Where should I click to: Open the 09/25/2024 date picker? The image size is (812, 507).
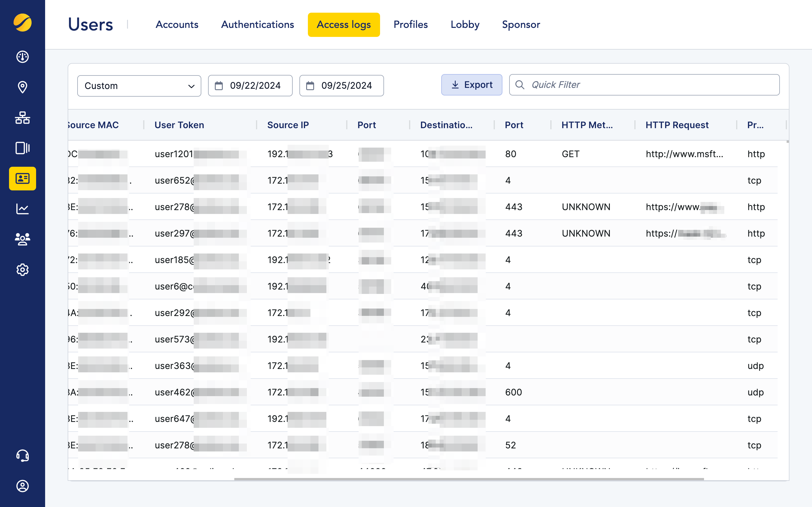coord(341,86)
